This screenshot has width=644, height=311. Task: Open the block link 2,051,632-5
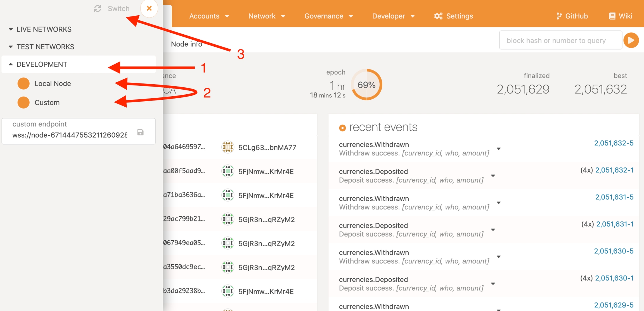click(614, 143)
